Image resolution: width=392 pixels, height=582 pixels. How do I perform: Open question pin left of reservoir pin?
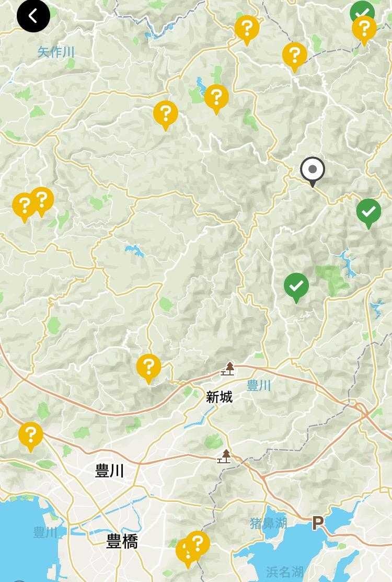[x=165, y=116]
